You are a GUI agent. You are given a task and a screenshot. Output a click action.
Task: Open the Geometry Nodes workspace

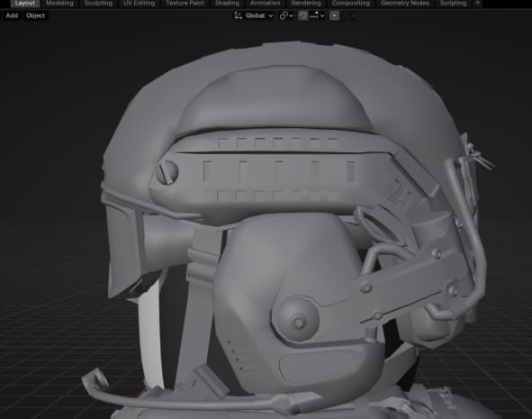[405, 3]
